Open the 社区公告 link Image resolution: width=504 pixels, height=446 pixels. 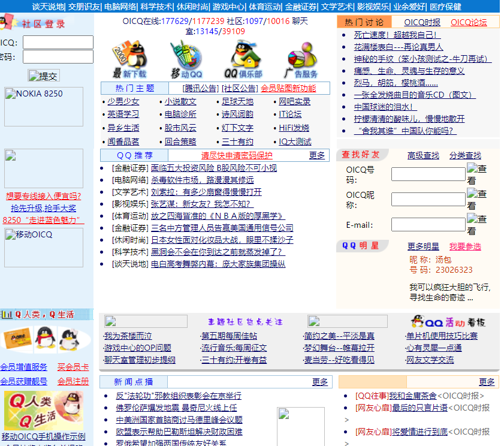coord(240,89)
